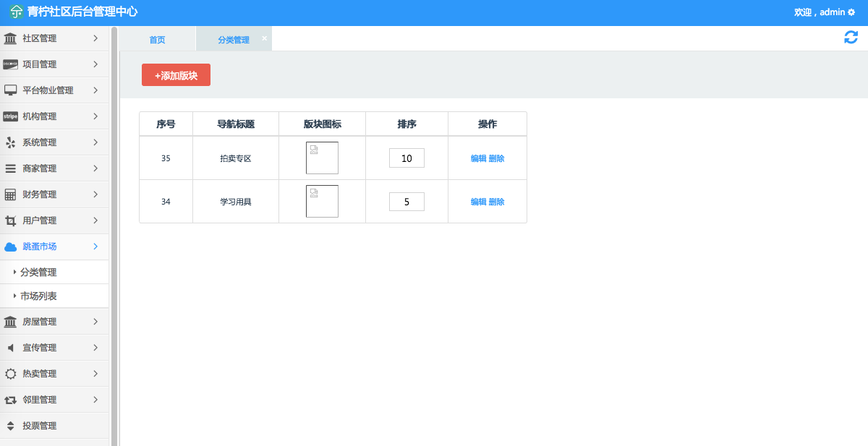Expand the 用户管理 chevron arrow
Screen dimensions: 868x446
[x=95, y=220]
